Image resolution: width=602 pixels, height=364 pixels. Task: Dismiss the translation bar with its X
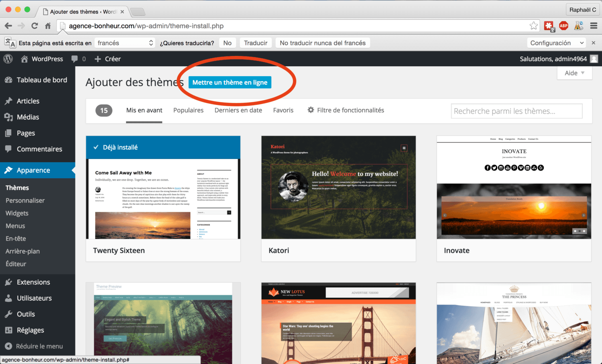(x=593, y=43)
